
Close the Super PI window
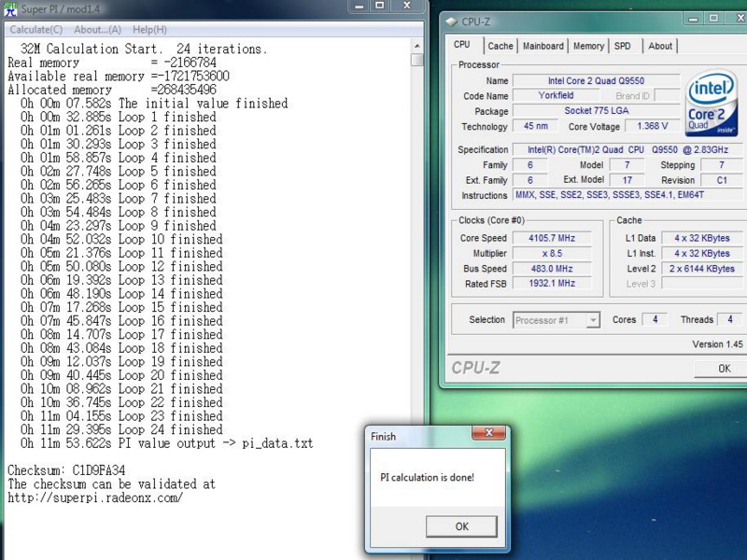(407, 7)
